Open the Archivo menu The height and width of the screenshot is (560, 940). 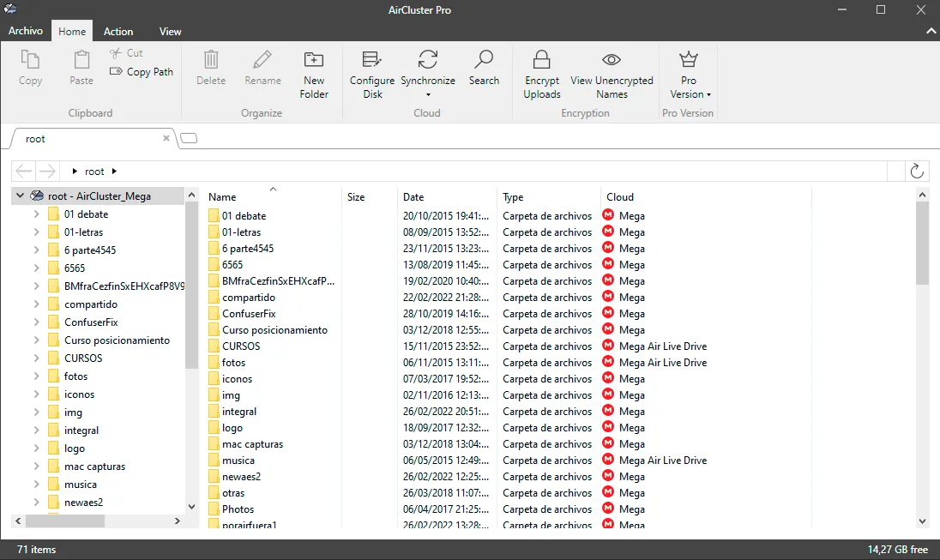25,31
